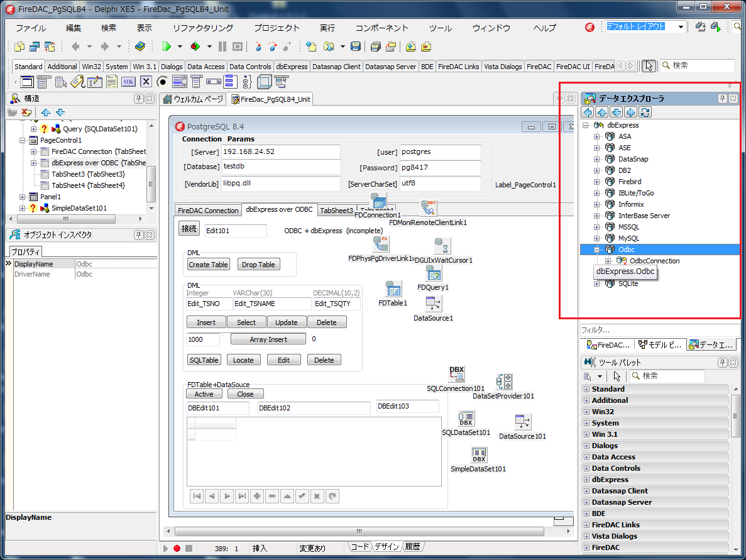Expand the Data Controls category in Tool Palette
Image resolution: width=746 pixels, height=560 pixels.
586,469
